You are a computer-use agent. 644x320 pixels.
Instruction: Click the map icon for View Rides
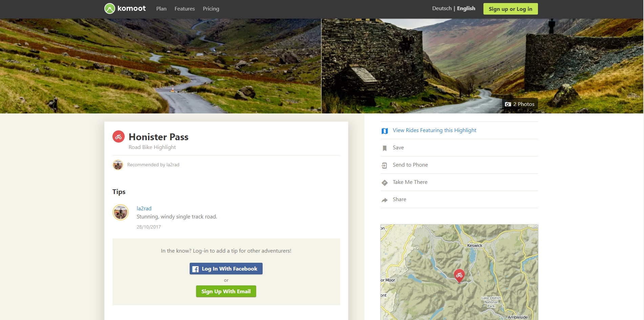385,131
